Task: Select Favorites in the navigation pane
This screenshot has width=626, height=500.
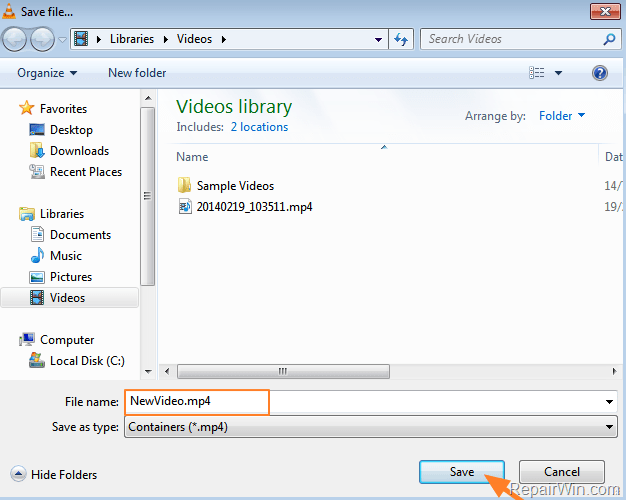Action: [x=63, y=109]
